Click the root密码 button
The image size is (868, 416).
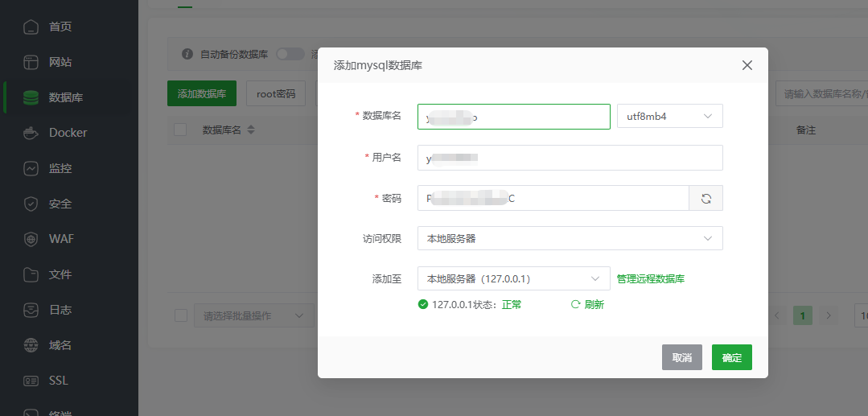click(276, 93)
